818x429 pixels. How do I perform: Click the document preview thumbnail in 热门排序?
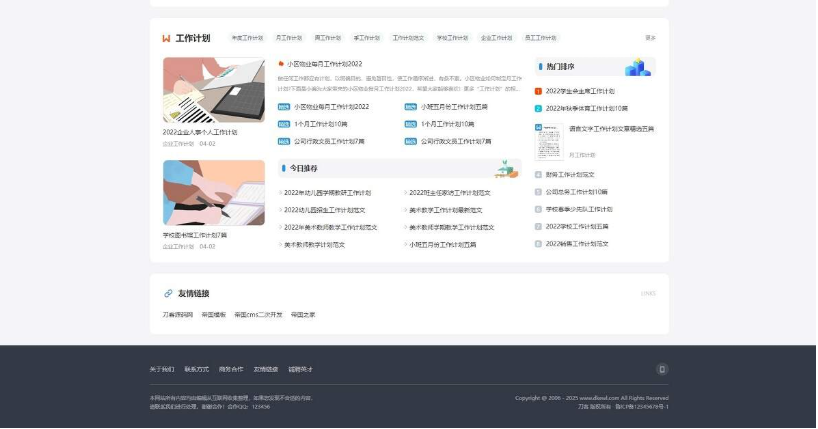pos(549,142)
